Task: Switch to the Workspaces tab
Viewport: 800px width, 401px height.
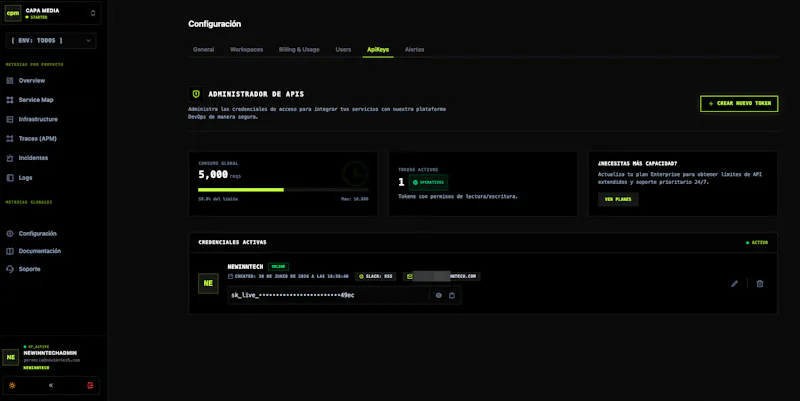Action: tap(246, 49)
